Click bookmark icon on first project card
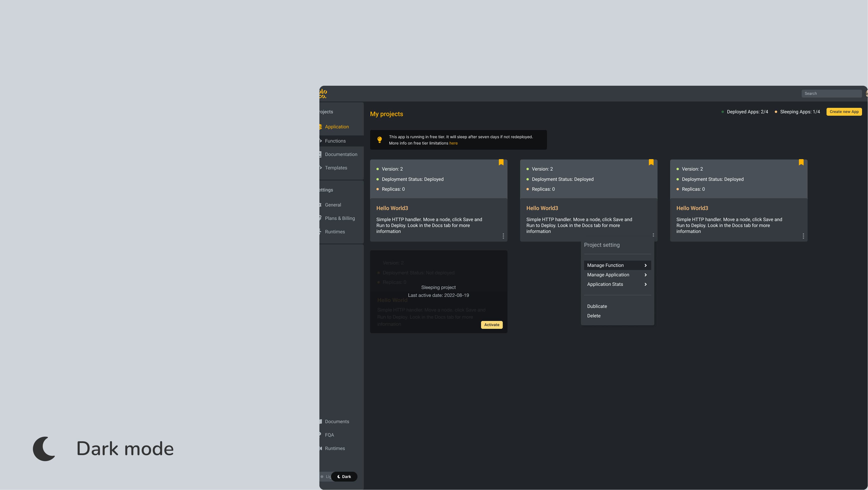868x490 pixels. click(501, 162)
